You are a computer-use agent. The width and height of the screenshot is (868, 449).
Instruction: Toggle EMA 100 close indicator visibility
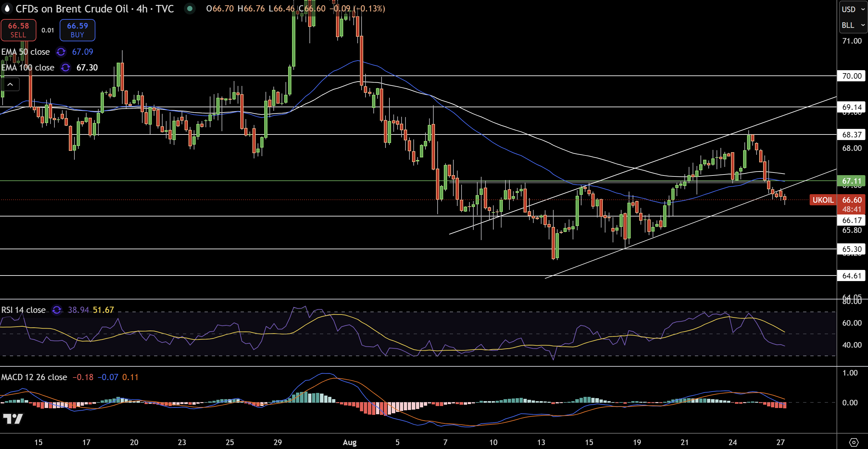pos(28,68)
